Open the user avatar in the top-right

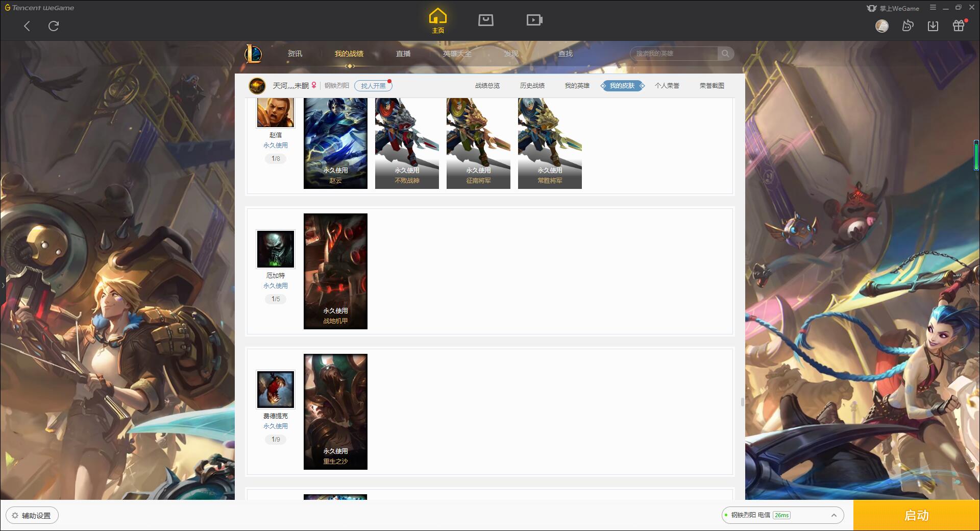[882, 26]
